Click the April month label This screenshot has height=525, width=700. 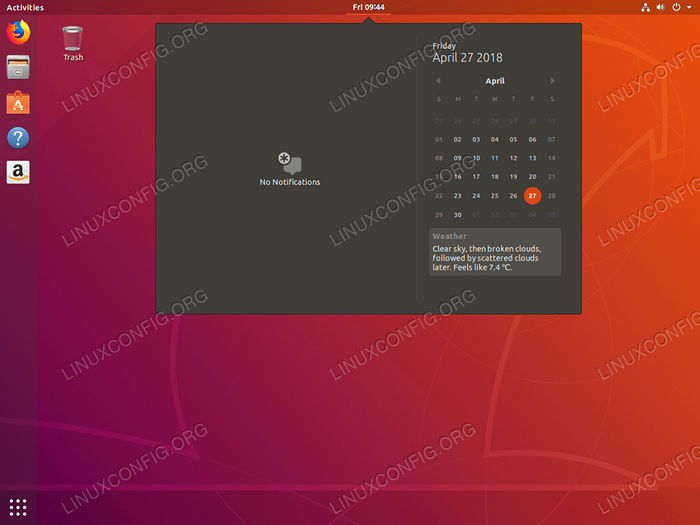pos(495,81)
